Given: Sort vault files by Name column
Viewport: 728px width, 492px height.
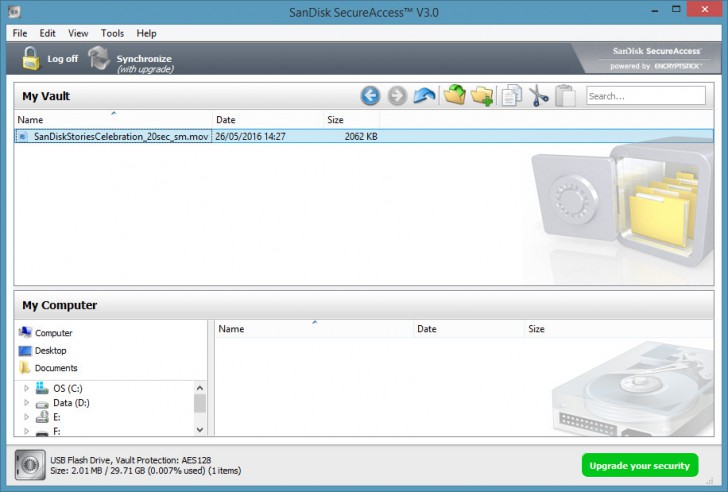Looking at the screenshot, I should 113,119.
